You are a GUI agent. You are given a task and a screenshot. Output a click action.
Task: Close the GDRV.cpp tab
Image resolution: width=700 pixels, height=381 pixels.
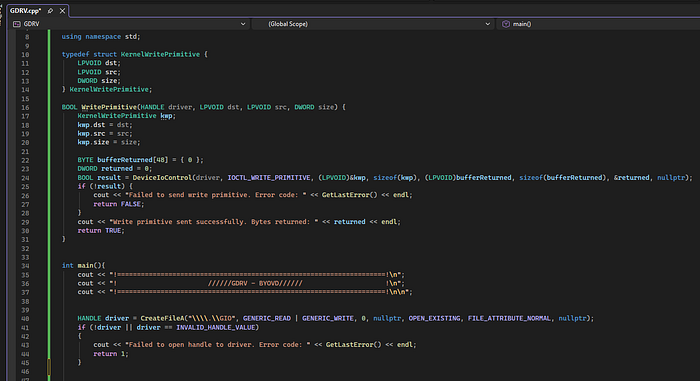[62, 11]
